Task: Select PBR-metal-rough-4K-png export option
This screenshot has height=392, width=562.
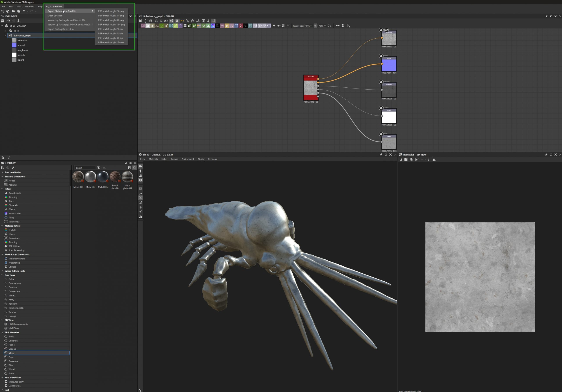Action: pos(111,16)
